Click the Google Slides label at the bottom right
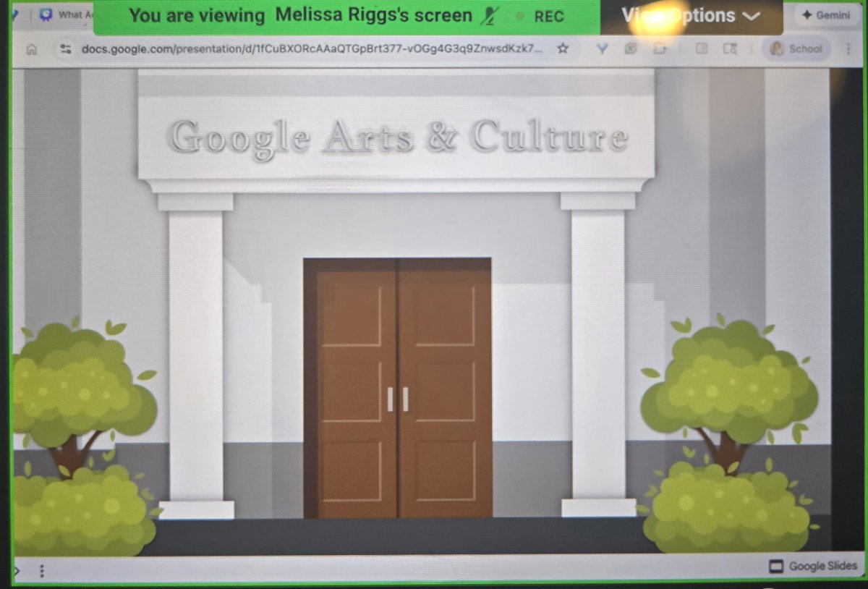The image size is (868, 589). point(813,566)
